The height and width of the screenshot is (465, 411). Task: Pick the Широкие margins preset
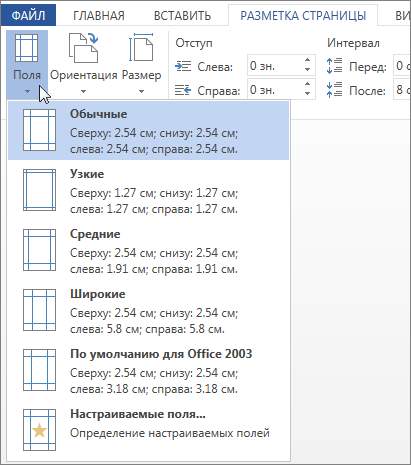pos(149,311)
